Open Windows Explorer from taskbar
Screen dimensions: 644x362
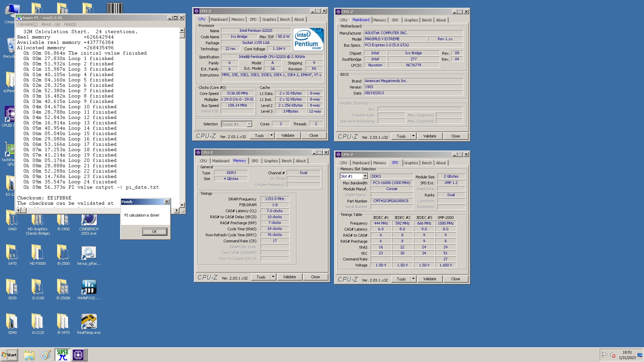tap(29, 355)
